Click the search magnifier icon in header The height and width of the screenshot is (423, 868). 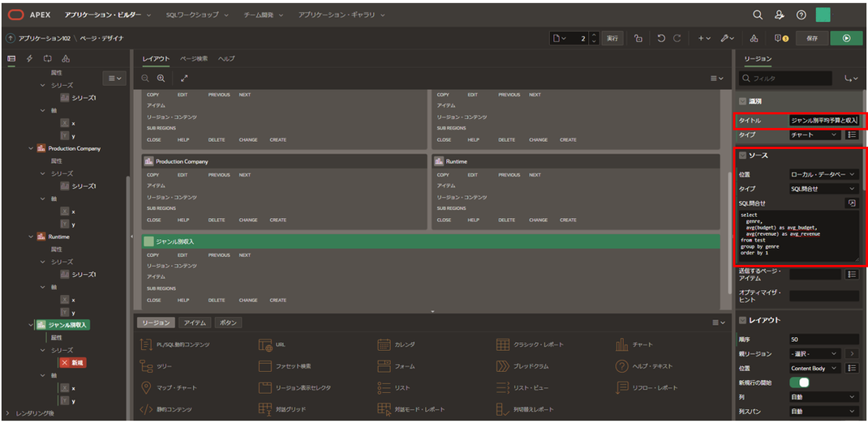(758, 15)
